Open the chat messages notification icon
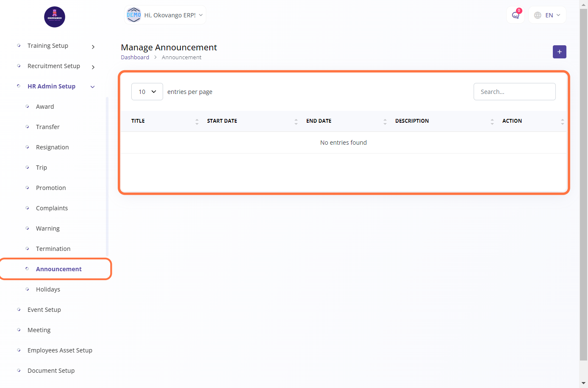Screen dimensions: 588x388 515,15
